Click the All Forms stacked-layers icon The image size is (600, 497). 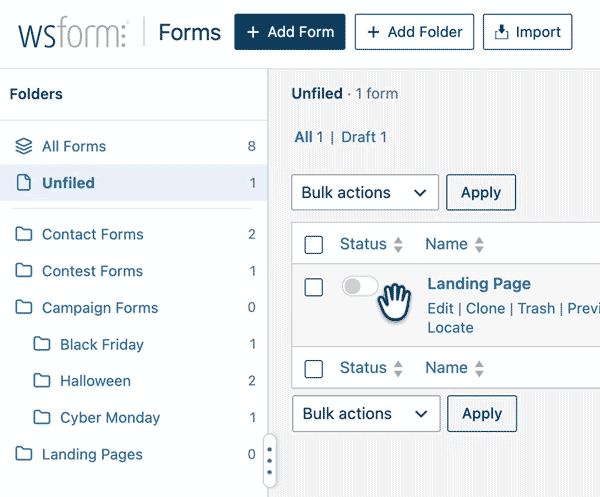pyautogui.click(x=24, y=146)
